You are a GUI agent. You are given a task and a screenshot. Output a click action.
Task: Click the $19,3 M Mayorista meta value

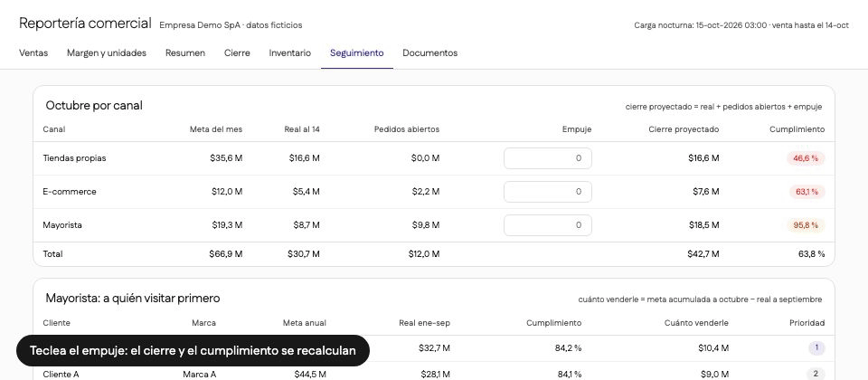(x=227, y=225)
